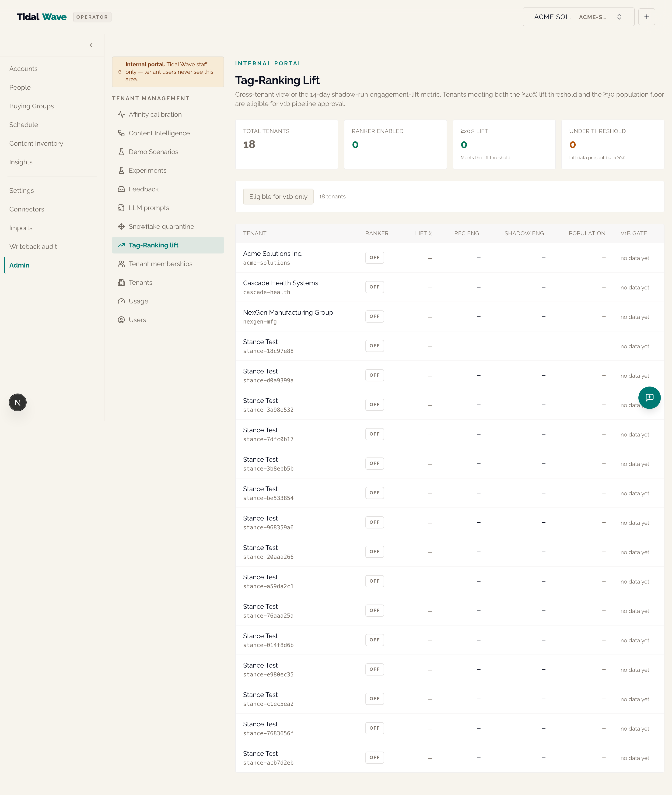Toggle ranker OFF for Acme Solutions Inc.

(x=374, y=258)
